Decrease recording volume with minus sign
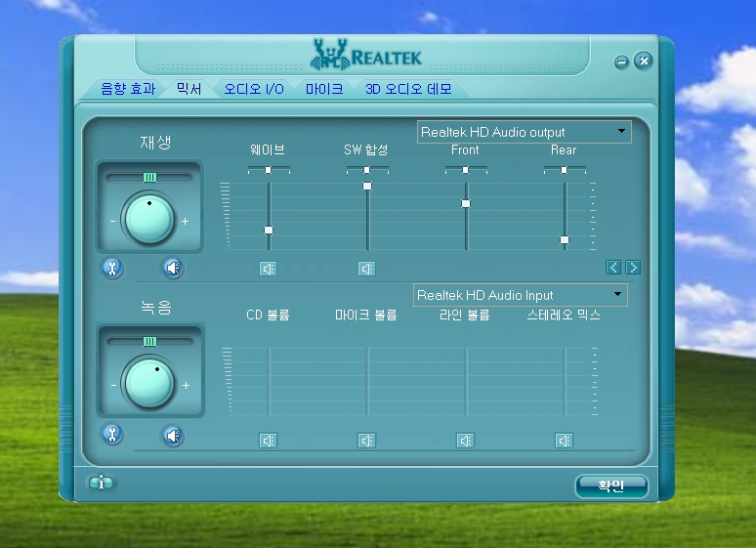The height and width of the screenshot is (548, 756). 113,386
